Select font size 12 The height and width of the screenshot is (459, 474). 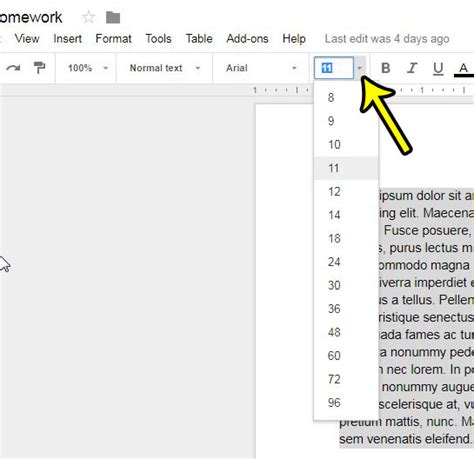pyautogui.click(x=346, y=191)
